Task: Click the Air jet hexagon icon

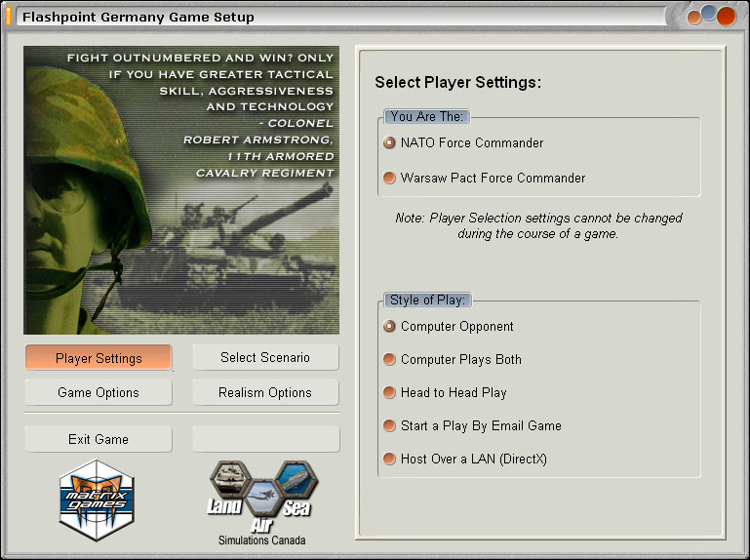Action: [x=262, y=496]
